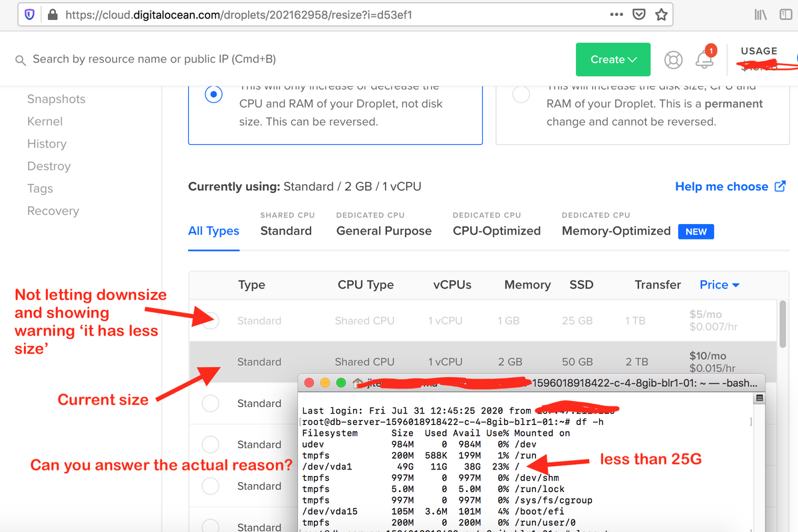Viewport: 798px width, 532px height.
Task: Click the 'Currently using: Standard / 2 GB / 1 vCPU' text
Action: pyautogui.click(x=305, y=186)
